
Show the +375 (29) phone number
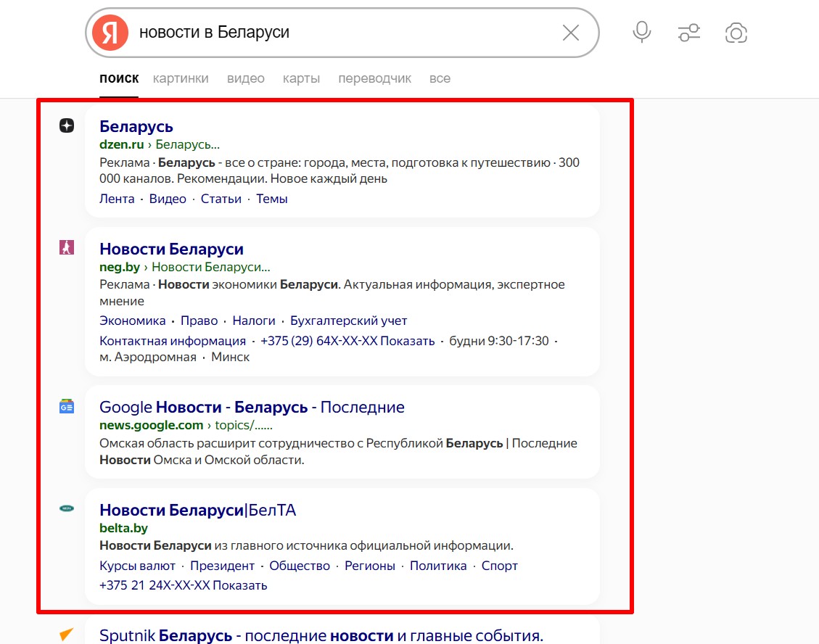point(347,341)
